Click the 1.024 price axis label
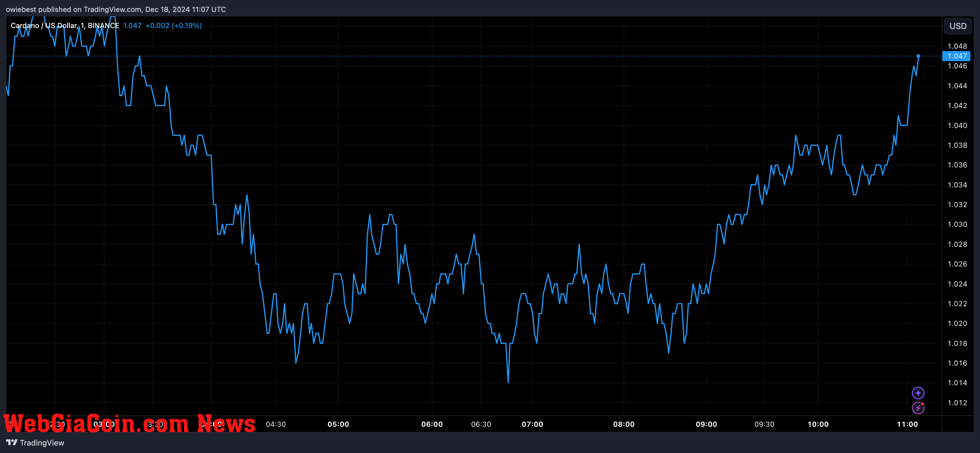This screenshot has height=453, width=980. click(x=957, y=283)
